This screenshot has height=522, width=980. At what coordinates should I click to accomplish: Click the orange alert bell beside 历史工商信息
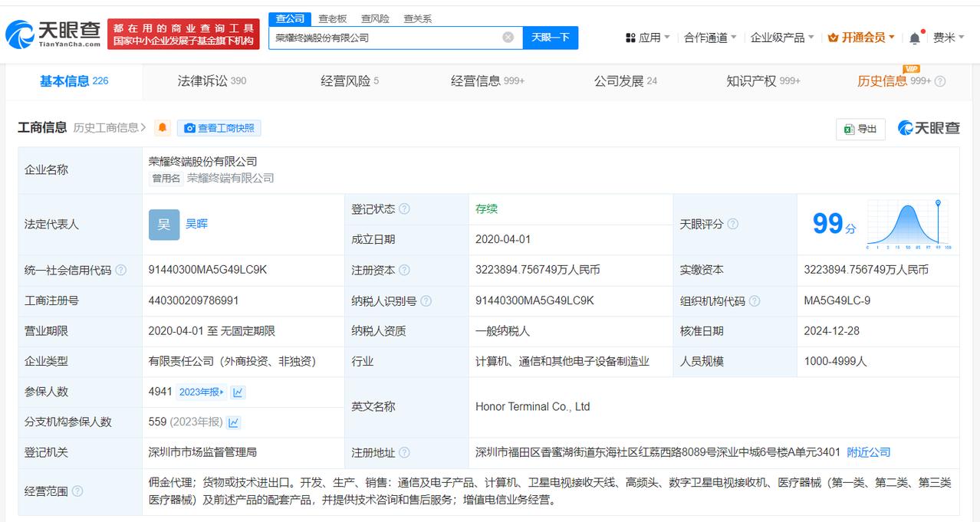point(162,128)
